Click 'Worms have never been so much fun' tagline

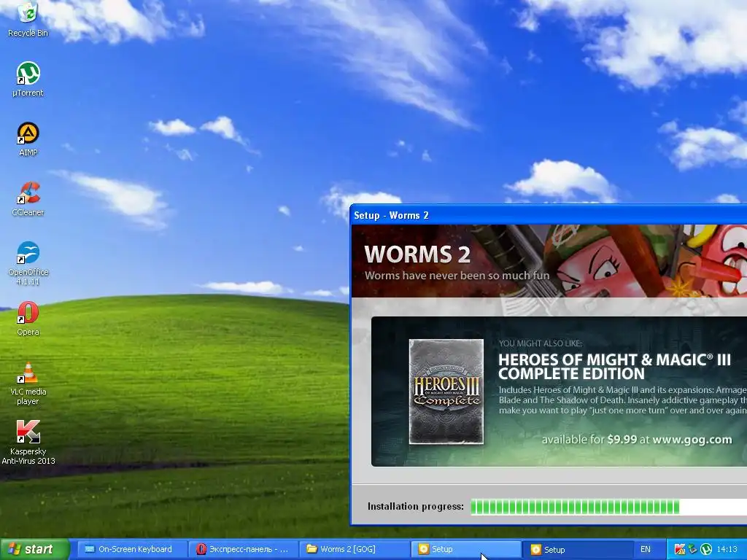(457, 276)
